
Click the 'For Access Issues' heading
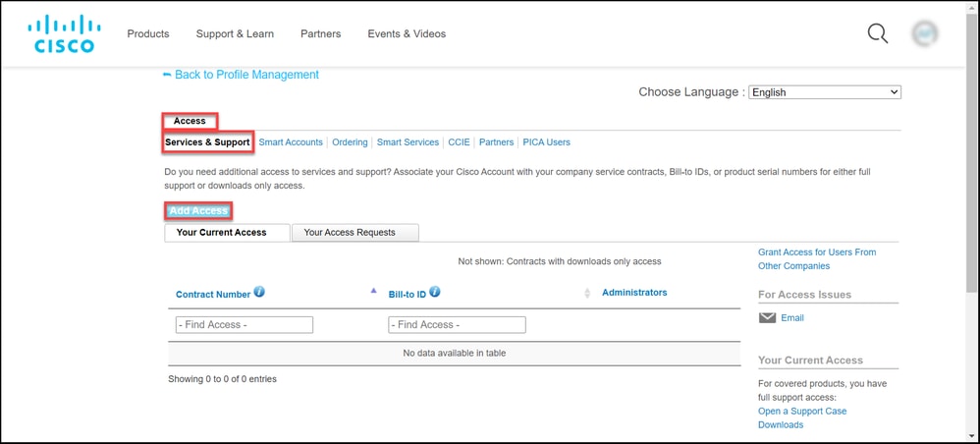[804, 295]
